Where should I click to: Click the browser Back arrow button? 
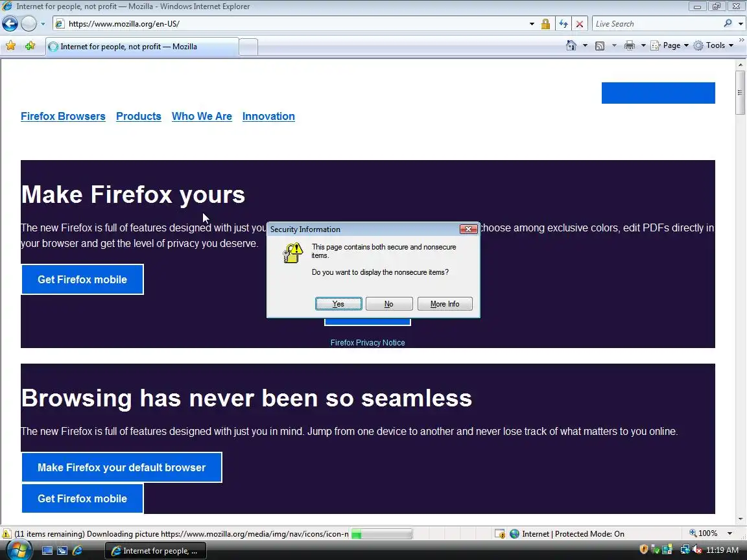point(10,23)
